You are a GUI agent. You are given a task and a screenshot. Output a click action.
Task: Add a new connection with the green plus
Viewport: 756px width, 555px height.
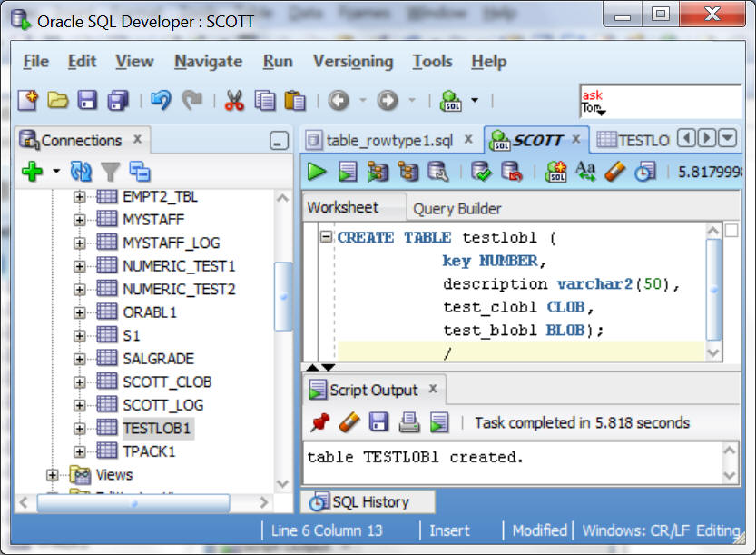click(x=33, y=172)
